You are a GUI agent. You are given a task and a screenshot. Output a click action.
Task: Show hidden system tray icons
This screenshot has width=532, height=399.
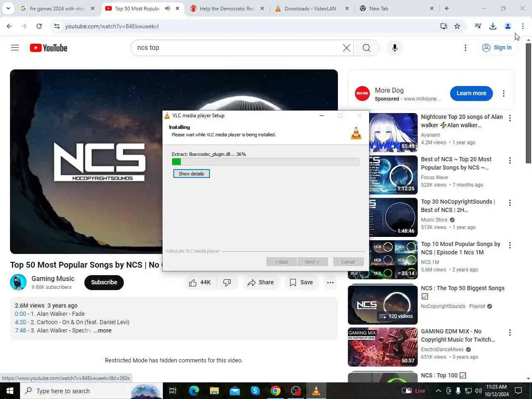(438, 391)
